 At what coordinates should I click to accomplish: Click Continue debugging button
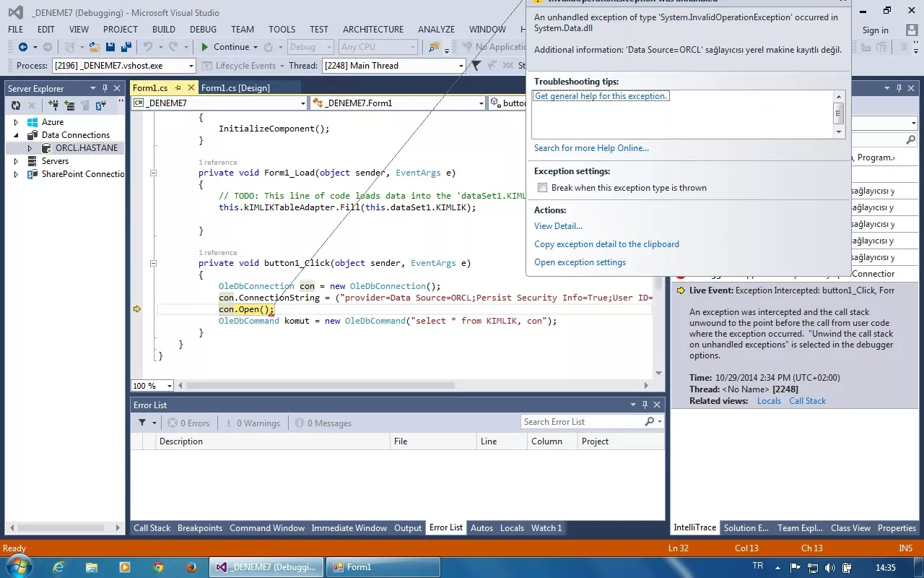(x=225, y=47)
